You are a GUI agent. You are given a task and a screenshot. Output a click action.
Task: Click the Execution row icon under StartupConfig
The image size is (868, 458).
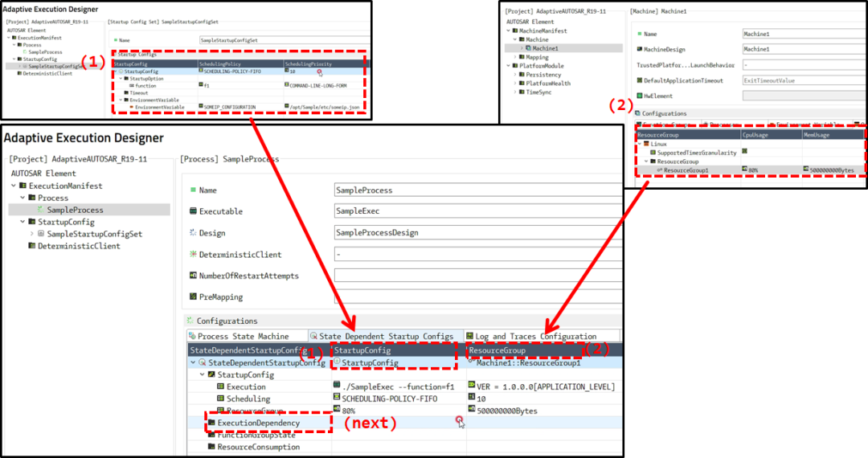click(x=220, y=386)
